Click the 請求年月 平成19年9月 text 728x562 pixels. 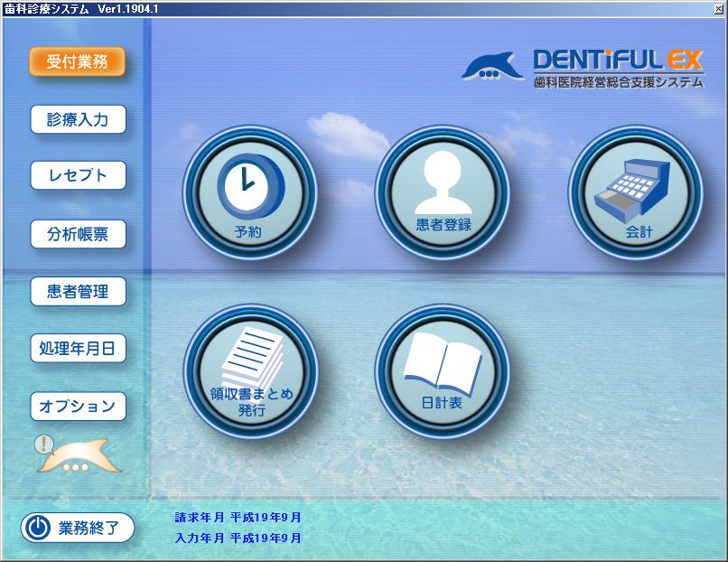(238, 518)
